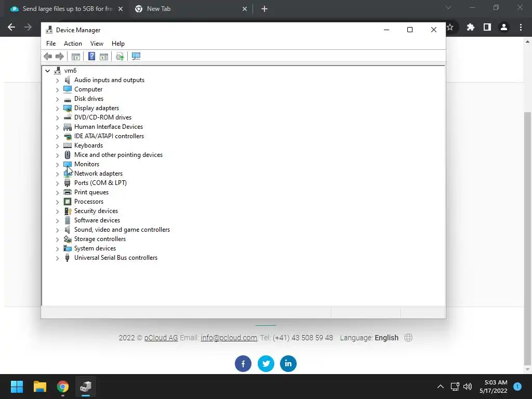Expand the Network adapters category
The height and width of the screenshot is (399, 532).
pyautogui.click(x=57, y=174)
